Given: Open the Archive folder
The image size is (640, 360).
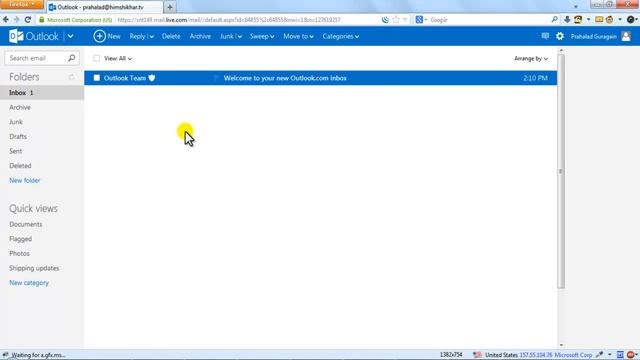Looking at the screenshot, I should tap(20, 107).
